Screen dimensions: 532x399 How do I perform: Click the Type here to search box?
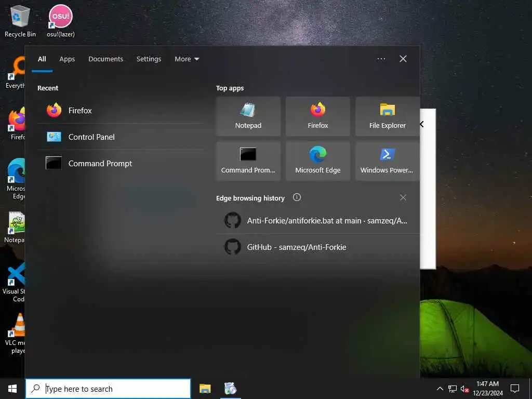point(108,389)
